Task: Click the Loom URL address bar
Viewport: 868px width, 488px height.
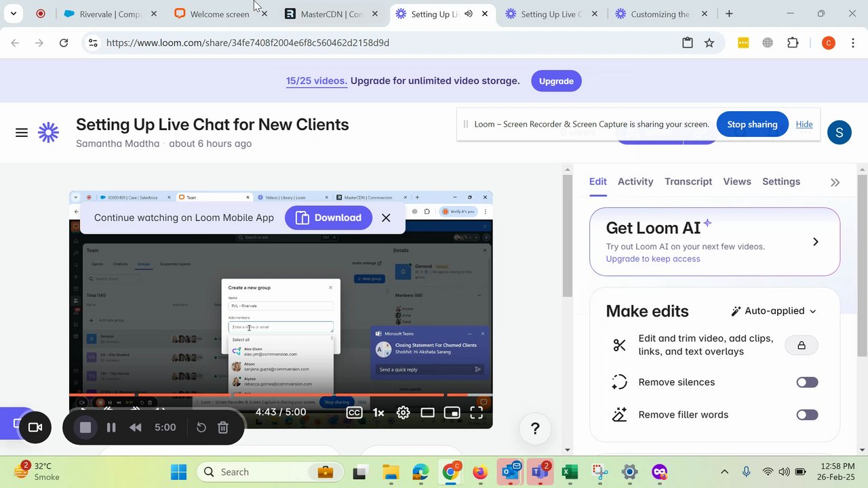Action: pos(248,43)
